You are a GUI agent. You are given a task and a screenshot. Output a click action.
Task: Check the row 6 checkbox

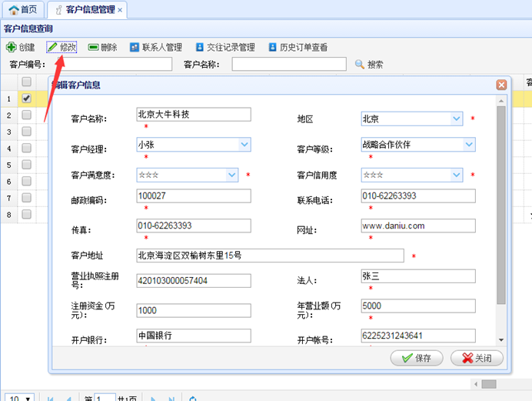click(x=26, y=181)
